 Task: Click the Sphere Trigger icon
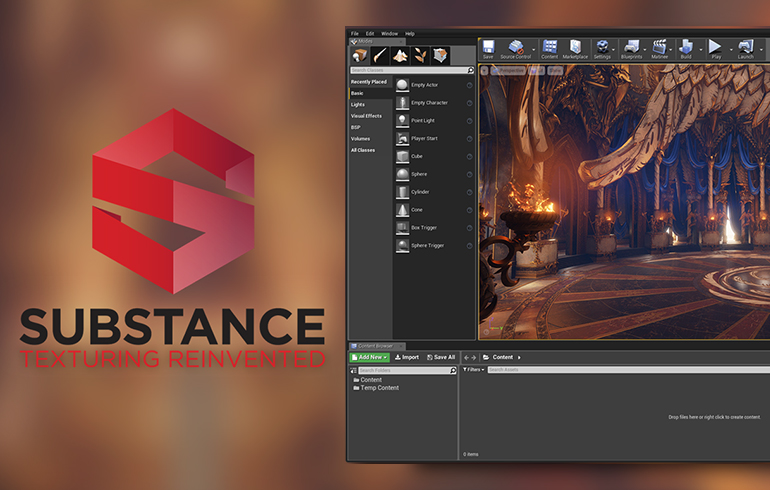click(x=402, y=245)
